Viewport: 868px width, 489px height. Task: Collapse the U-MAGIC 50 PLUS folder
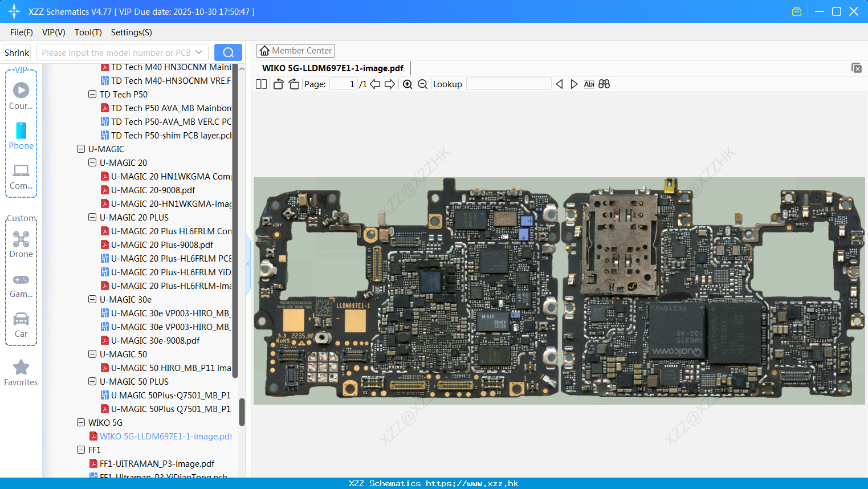tap(92, 382)
